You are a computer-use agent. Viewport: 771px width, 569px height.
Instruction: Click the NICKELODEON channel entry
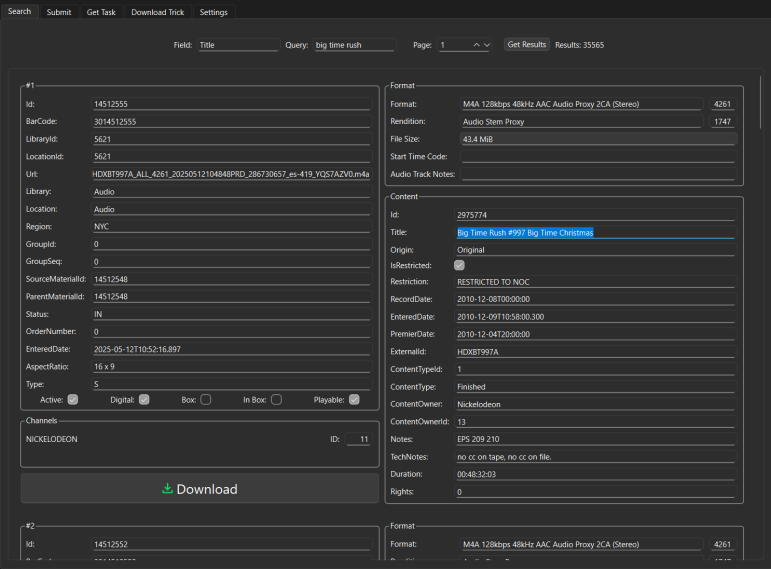coord(52,439)
